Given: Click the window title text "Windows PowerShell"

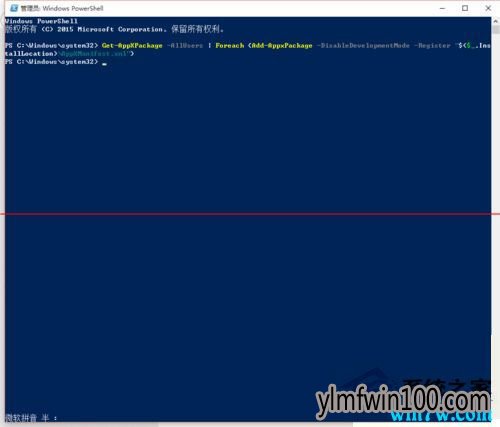Looking at the screenshot, I should click(x=73, y=8).
